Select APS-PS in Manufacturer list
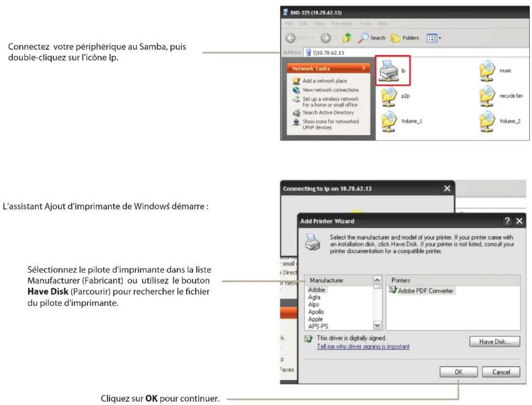532x405 pixels. click(318, 327)
